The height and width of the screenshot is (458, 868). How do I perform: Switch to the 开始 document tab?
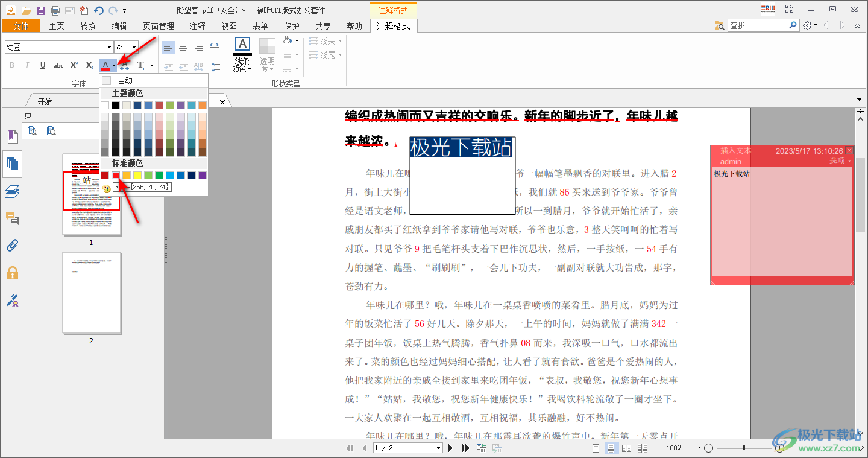pos(45,101)
